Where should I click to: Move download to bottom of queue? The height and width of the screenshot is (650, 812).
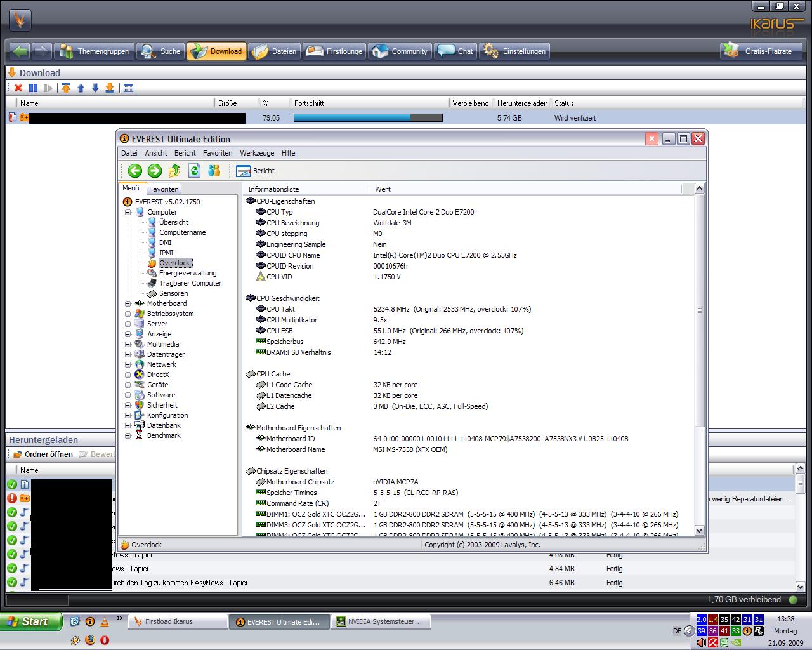(x=110, y=88)
